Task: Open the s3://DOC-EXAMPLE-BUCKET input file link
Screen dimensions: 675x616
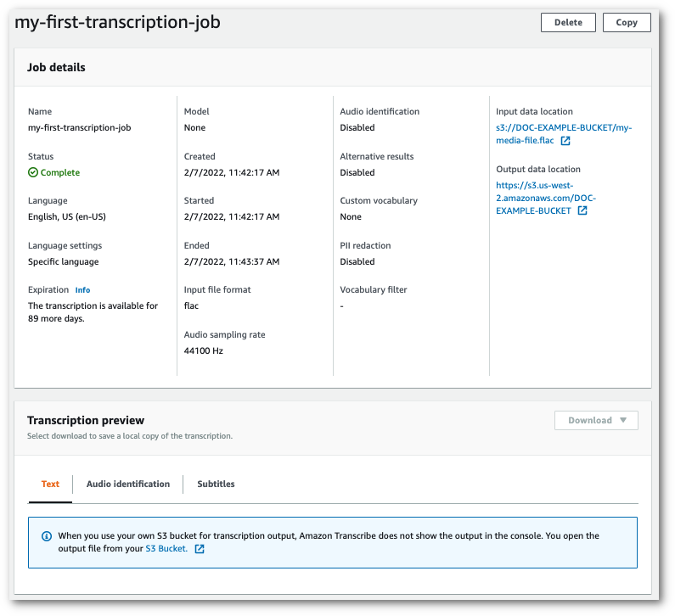Action: (563, 127)
